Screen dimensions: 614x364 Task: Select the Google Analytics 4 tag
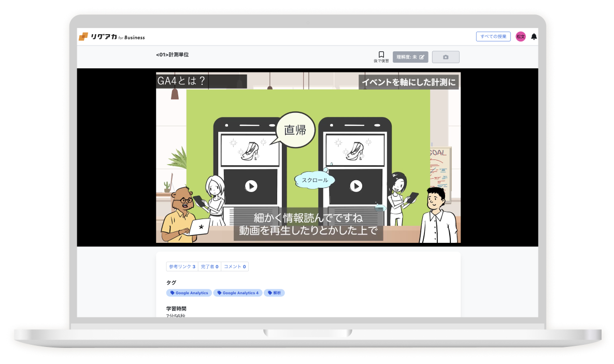(x=238, y=293)
